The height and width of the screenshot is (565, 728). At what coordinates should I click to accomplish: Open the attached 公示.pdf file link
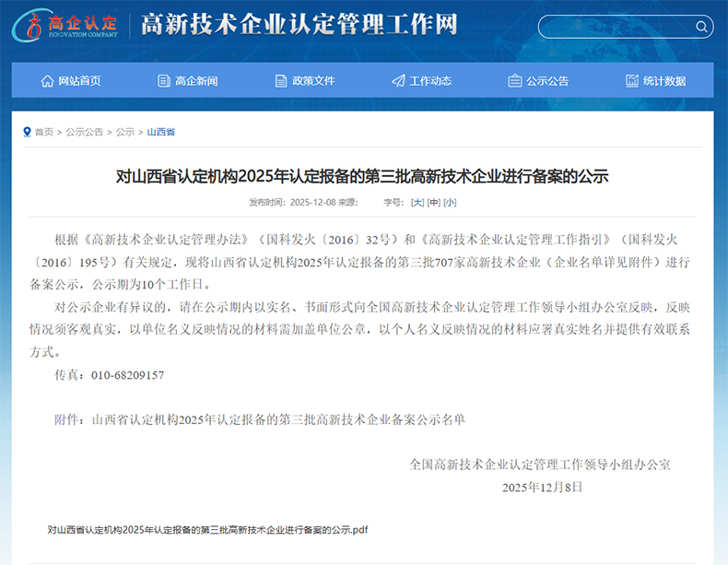point(207,530)
